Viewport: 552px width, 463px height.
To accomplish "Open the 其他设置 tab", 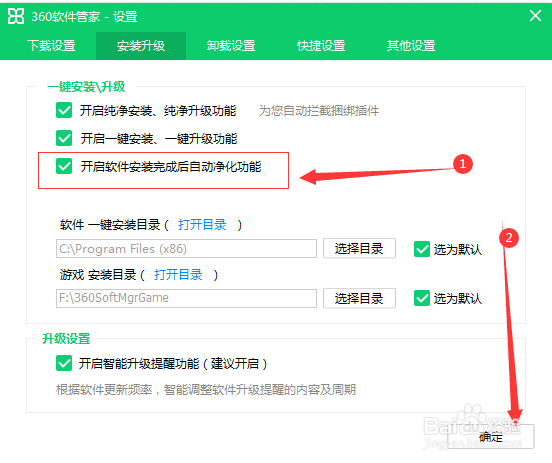I will (411, 46).
